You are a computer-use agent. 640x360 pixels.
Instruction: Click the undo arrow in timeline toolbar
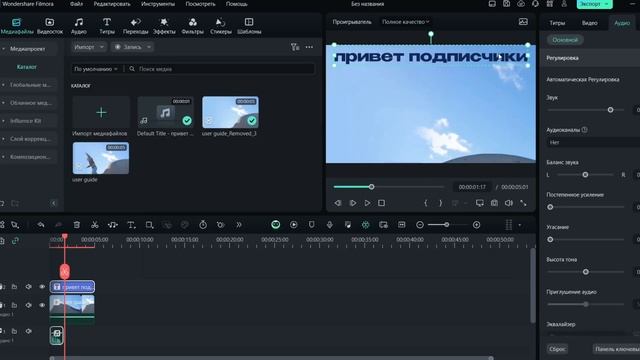(x=41, y=225)
